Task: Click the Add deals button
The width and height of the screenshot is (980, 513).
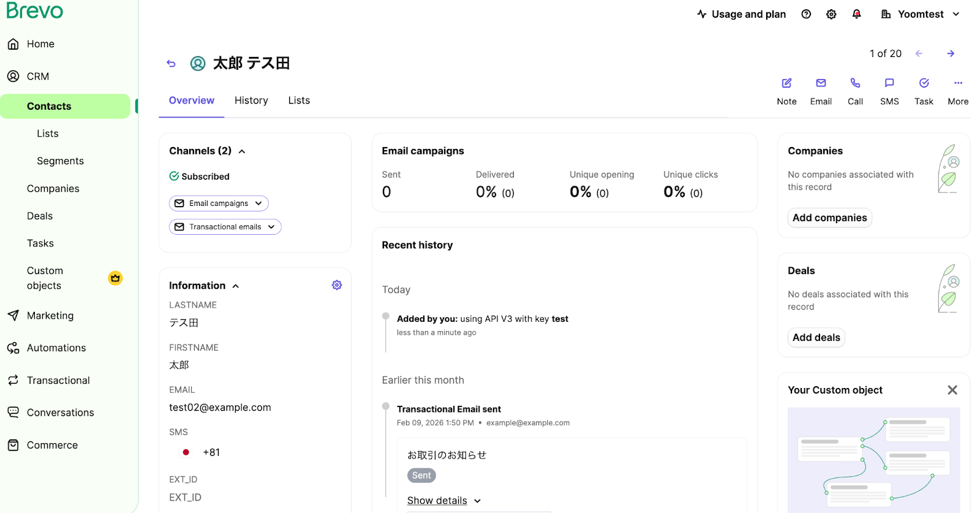Action: [x=816, y=338]
